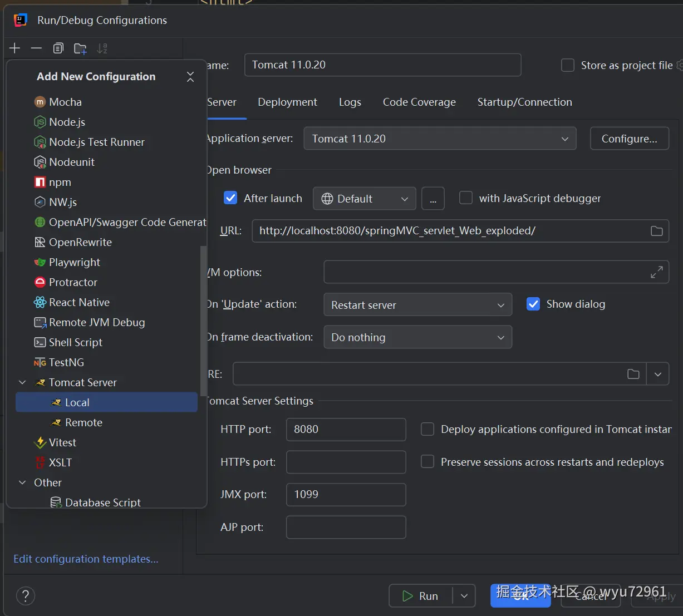This screenshot has width=683, height=616.
Task: Click the URL field browse folder icon
Action: click(x=657, y=231)
